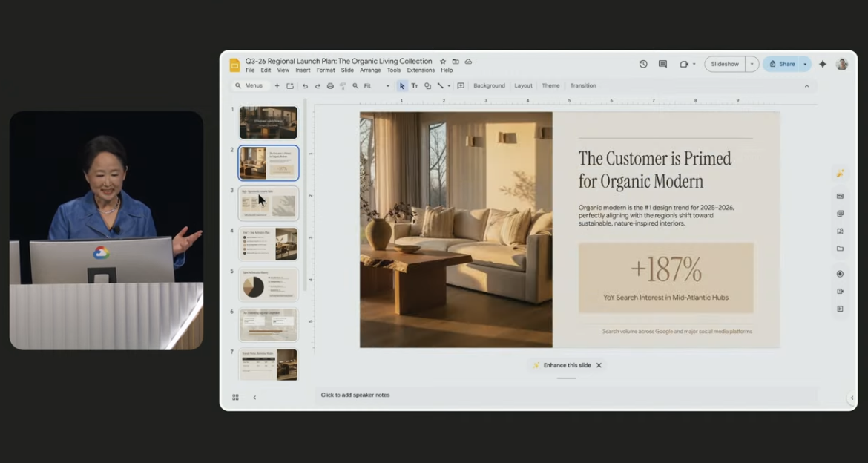
Task: Click the Print icon
Action: tap(330, 86)
